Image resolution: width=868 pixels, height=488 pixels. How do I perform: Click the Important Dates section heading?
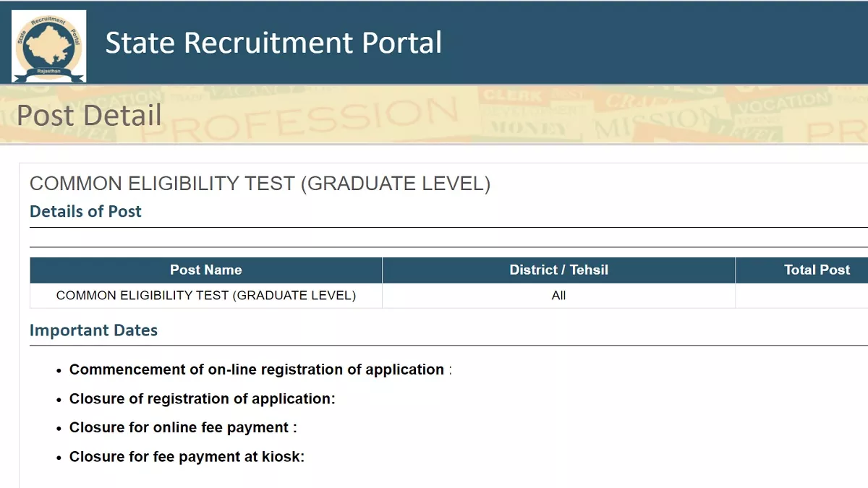tap(93, 330)
